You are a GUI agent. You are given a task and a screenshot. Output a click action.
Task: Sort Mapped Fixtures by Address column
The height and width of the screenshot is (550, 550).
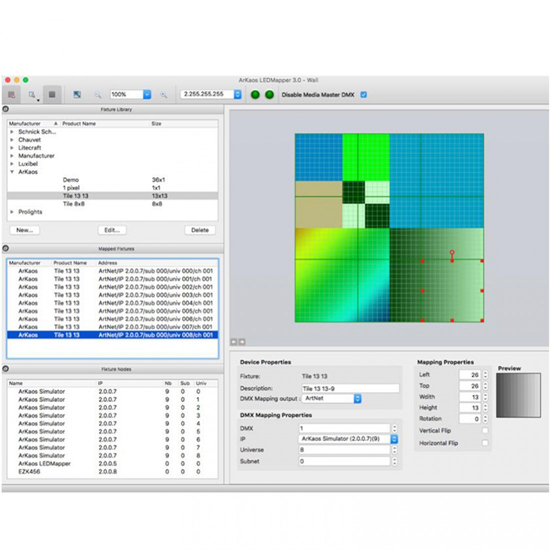point(107,263)
